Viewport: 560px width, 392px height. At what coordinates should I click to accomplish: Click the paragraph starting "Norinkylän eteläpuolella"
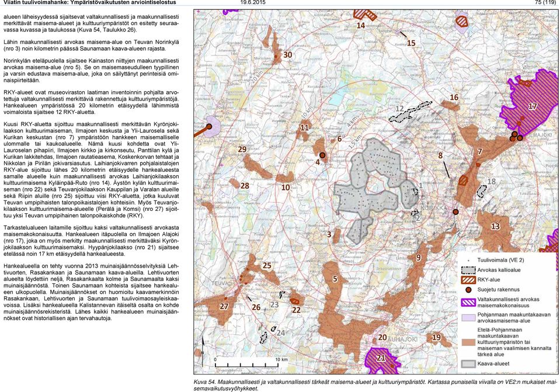click(x=91, y=71)
